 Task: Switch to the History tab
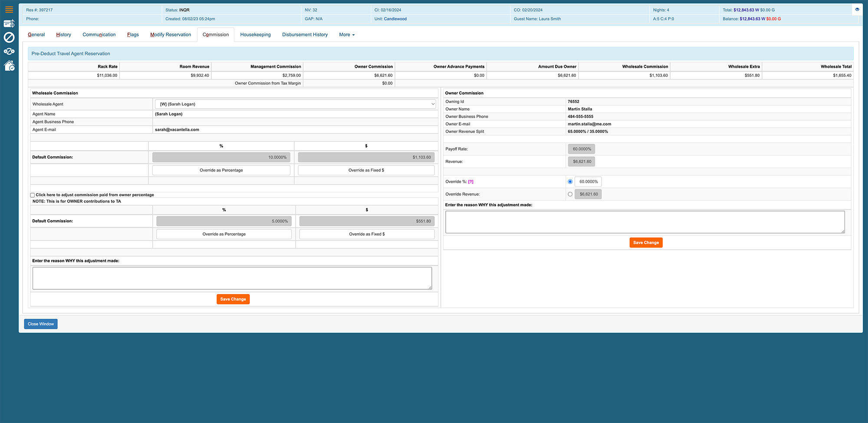[x=63, y=35]
